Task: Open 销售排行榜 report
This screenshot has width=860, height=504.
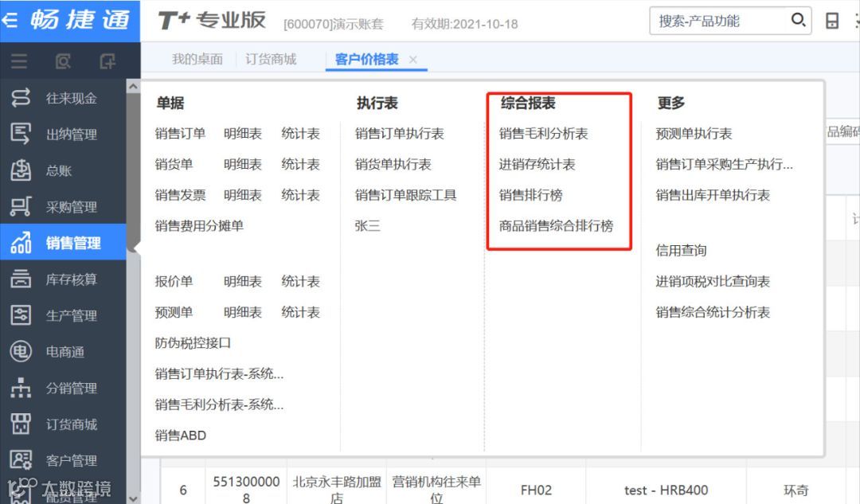Action: coord(530,195)
